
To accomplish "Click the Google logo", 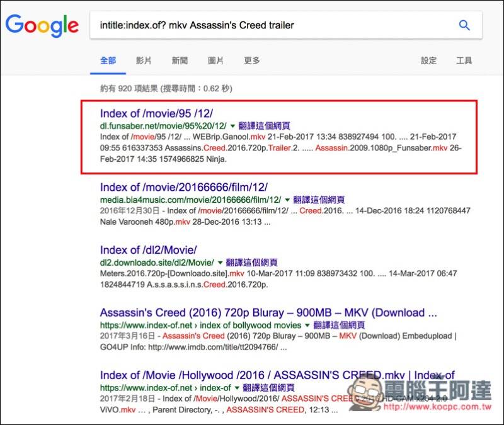I will [42, 25].
